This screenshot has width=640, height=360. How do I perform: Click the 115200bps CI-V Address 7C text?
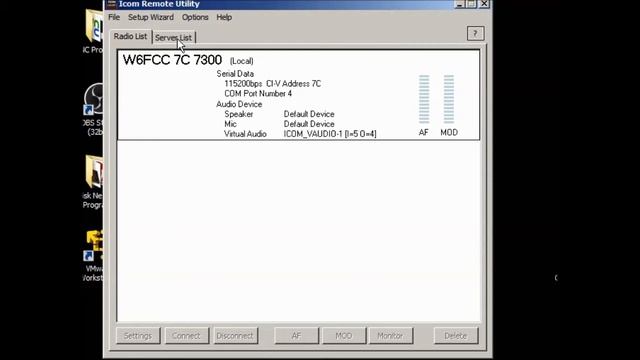point(273,84)
